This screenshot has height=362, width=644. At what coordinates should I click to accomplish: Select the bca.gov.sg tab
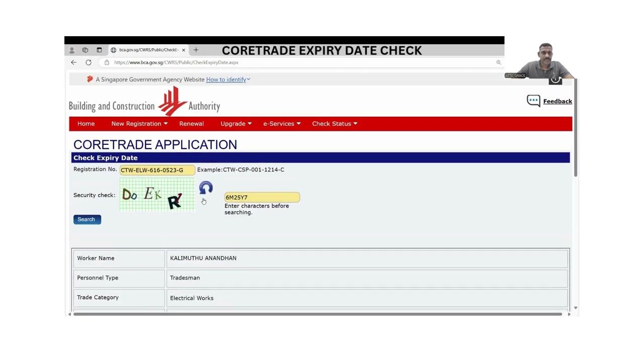[x=147, y=50]
